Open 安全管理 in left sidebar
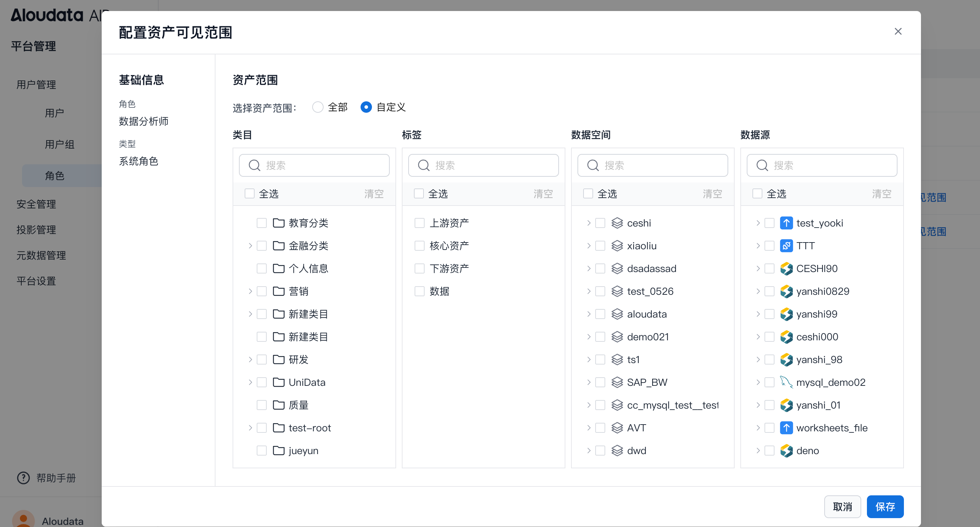 [x=36, y=204]
